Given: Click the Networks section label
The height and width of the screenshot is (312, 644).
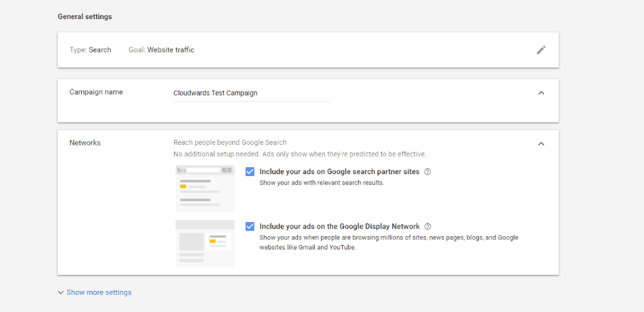Looking at the screenshot, I should point(85,143).
